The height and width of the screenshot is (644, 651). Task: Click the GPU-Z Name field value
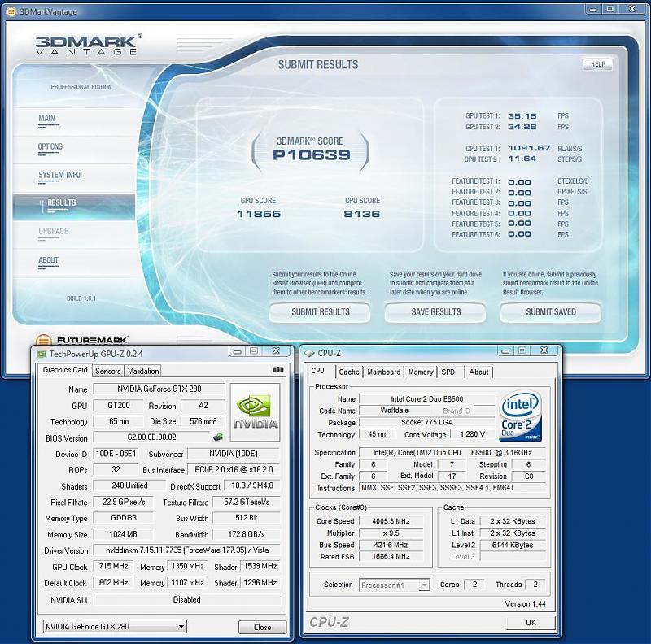(159, 389)
